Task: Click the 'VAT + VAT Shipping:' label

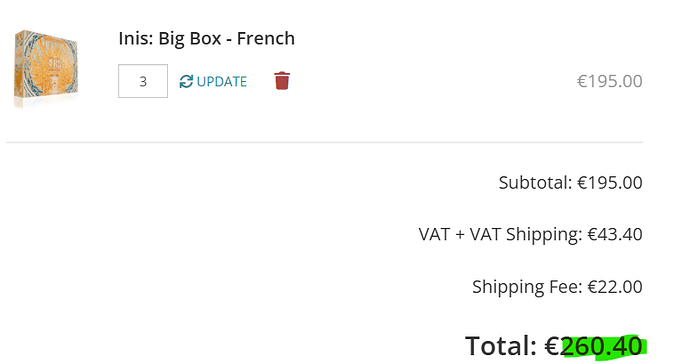Action: click(500, 234)
